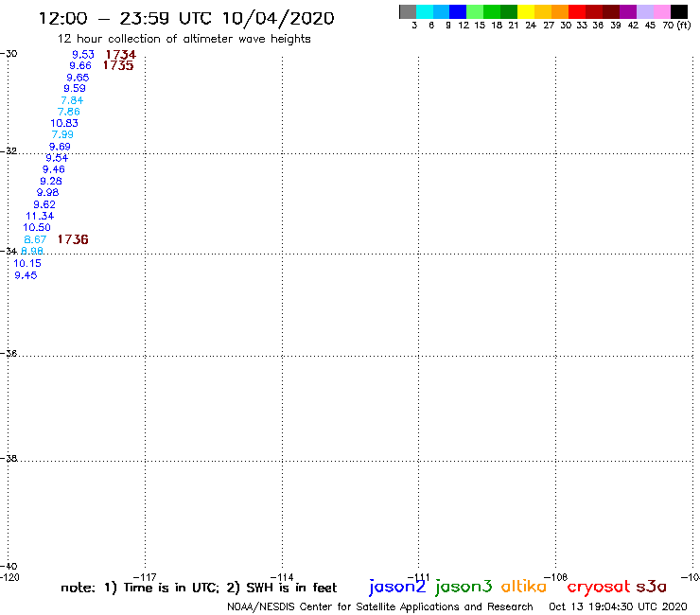Select the 9.62 reading
Screen dimensions: 700x615
(x=44, y=204)
